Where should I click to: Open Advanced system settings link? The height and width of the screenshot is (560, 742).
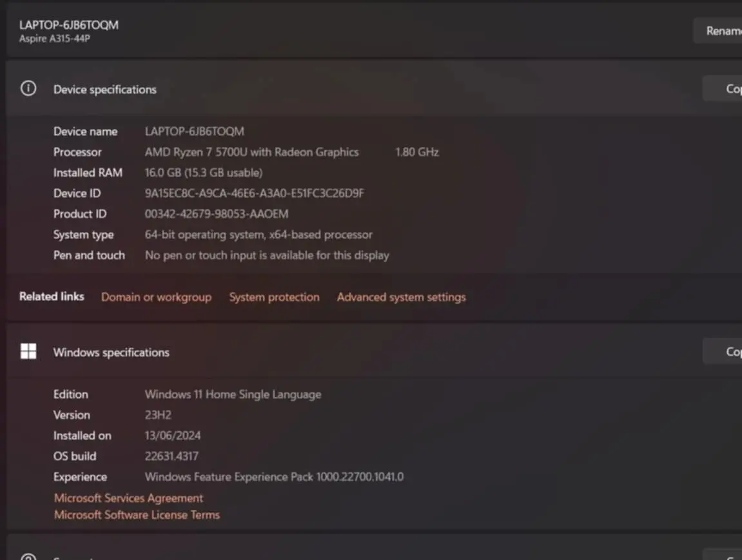coord(401,297)
